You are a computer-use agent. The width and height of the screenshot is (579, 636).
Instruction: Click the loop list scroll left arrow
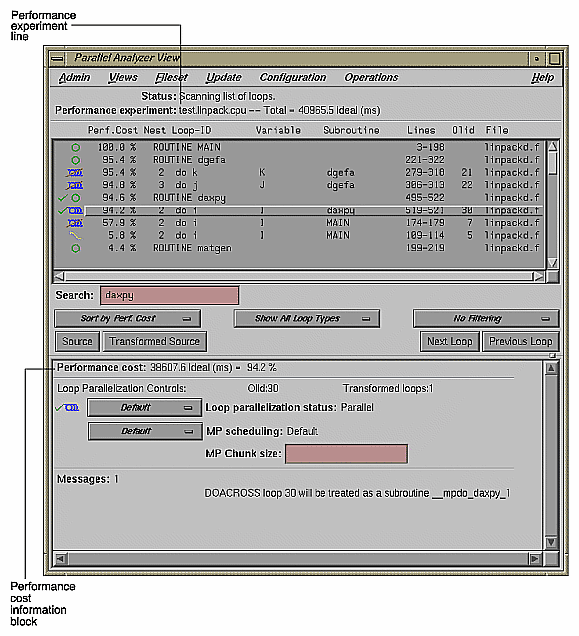pyautogui.click(x=59, y=276)
